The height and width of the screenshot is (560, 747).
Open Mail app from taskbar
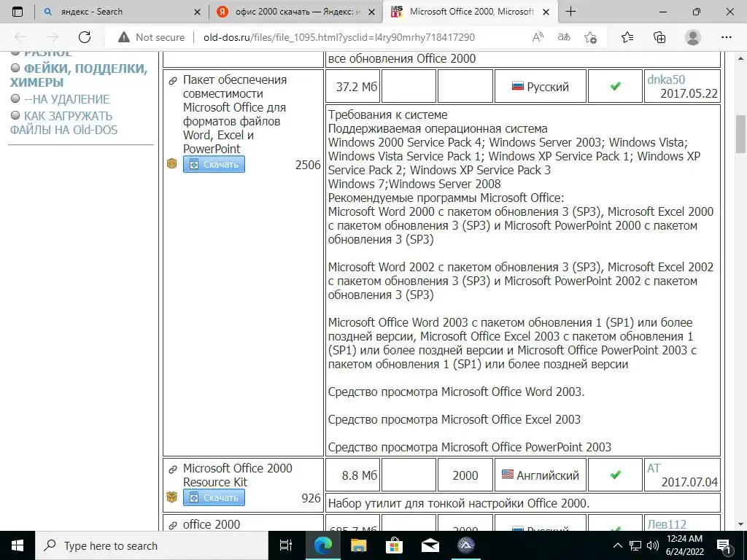pos(430,545)
